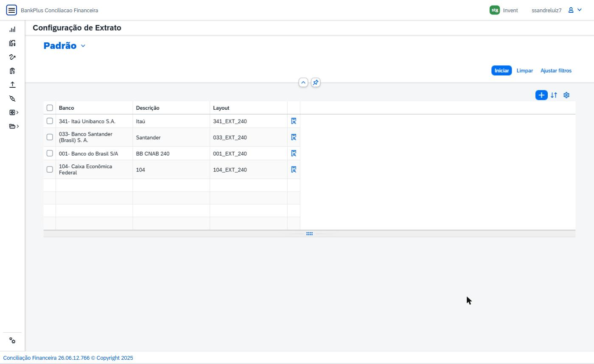This screenshot has width=594, height=364.
Task: Open the clipboard with dollar sidebar icon
Action: click(x=12, y=71)
